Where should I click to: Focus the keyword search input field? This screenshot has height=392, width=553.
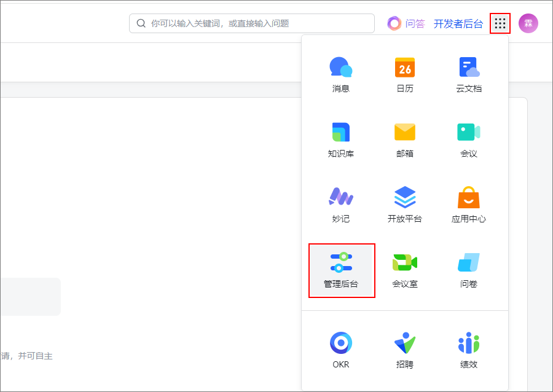click(252, 23)
